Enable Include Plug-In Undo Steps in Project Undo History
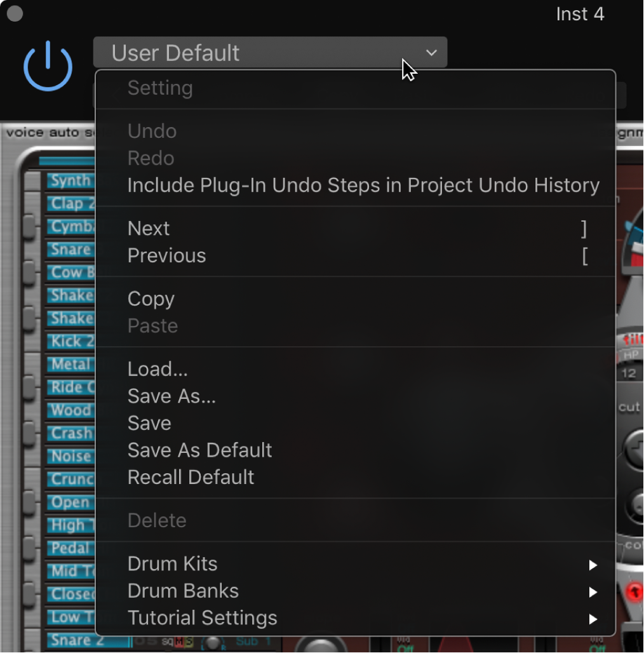Screen dimensions: 644x653 (x=363, y=185)
